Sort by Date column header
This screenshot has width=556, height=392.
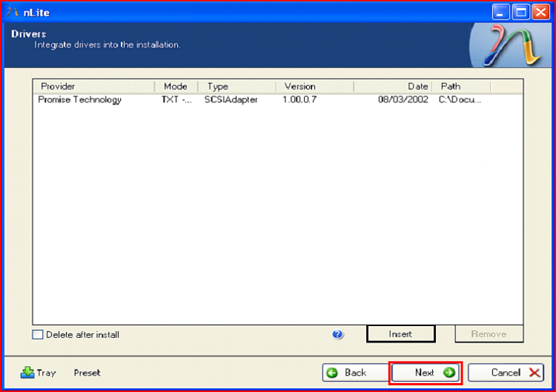pyautogui.click(x=393, y=87)
